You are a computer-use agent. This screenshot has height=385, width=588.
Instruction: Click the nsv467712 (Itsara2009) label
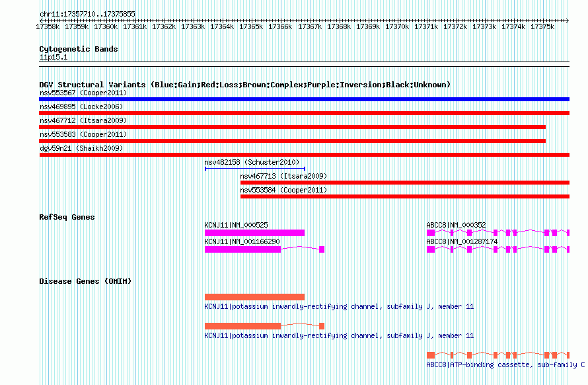tap(83, 120)
